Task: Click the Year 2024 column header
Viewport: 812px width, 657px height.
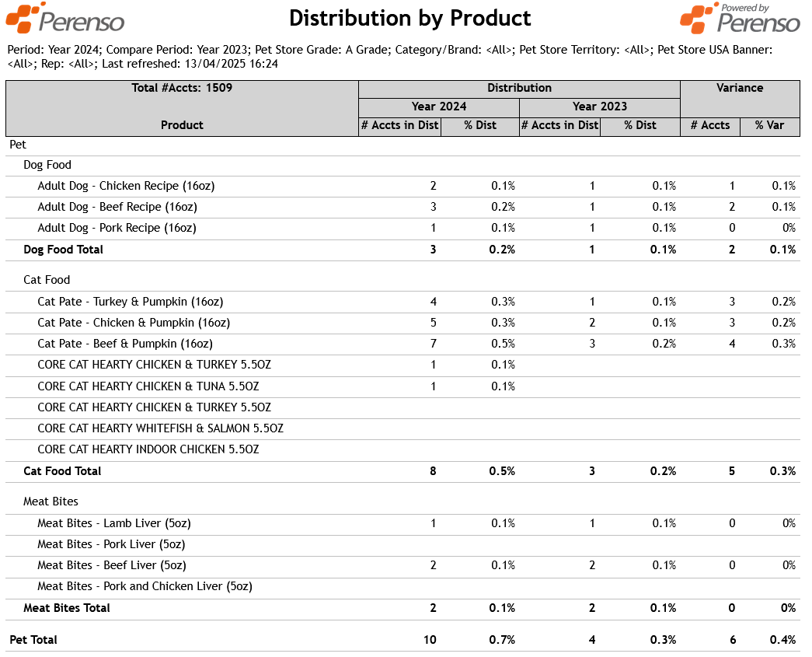Action: (438, 107)
